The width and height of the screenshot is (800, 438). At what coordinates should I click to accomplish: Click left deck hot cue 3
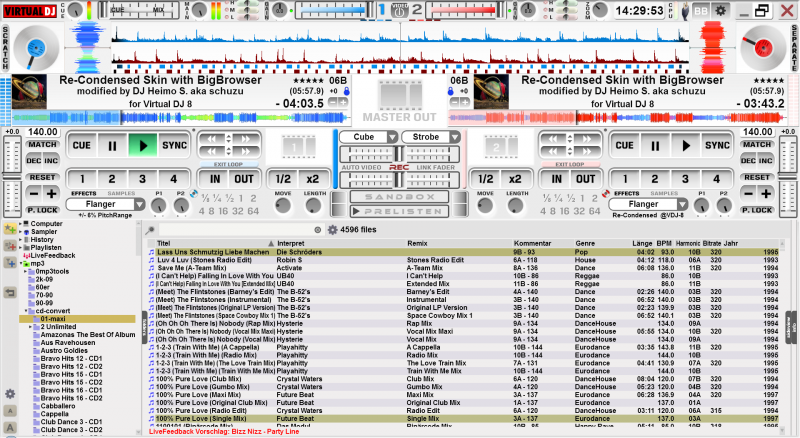click(x=142, y=179)
